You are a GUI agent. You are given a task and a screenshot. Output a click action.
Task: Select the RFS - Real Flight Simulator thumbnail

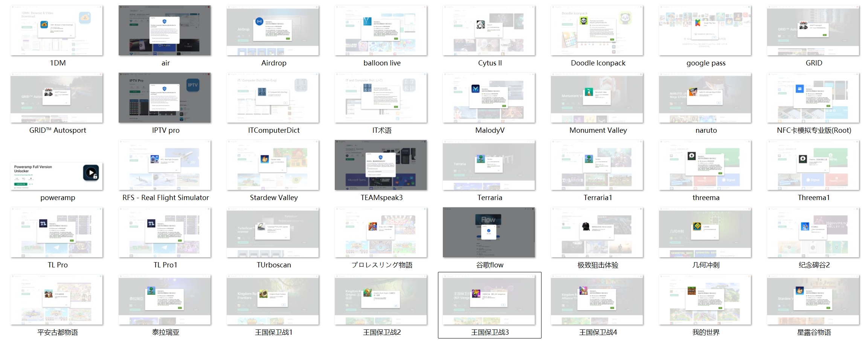[165, 165]
